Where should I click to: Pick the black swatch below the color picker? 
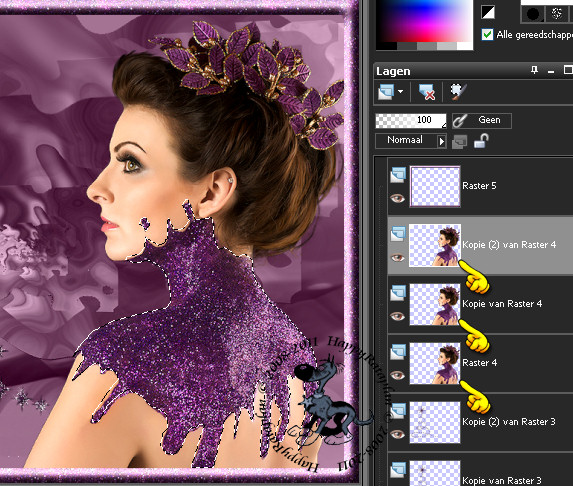[x=386, y=46]
